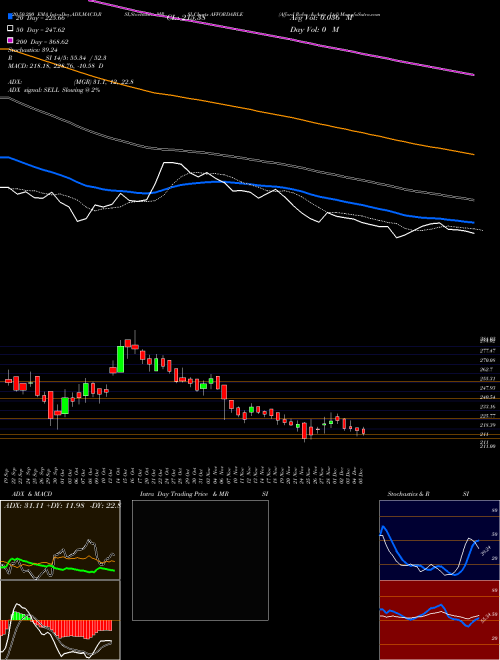Click the 218.39 price axis label
Viewport: 500px width, 660px height.
[488, 425]
